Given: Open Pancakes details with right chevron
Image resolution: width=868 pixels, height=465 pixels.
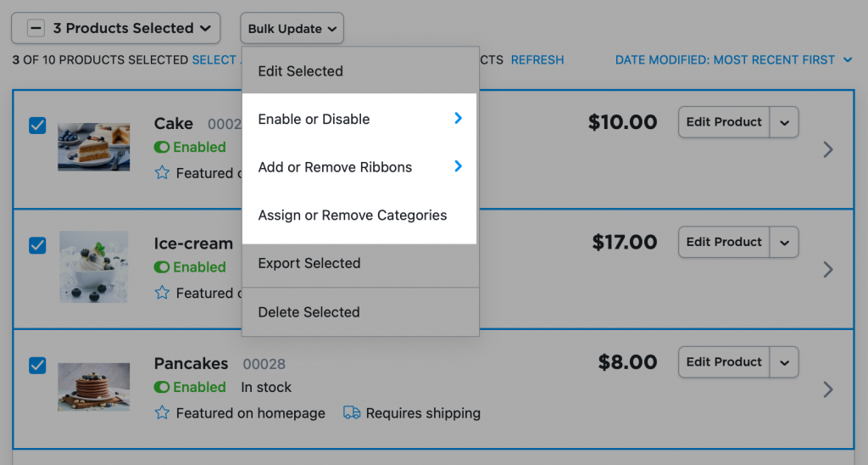Looking at the screenshot, I should pos(828,389).
